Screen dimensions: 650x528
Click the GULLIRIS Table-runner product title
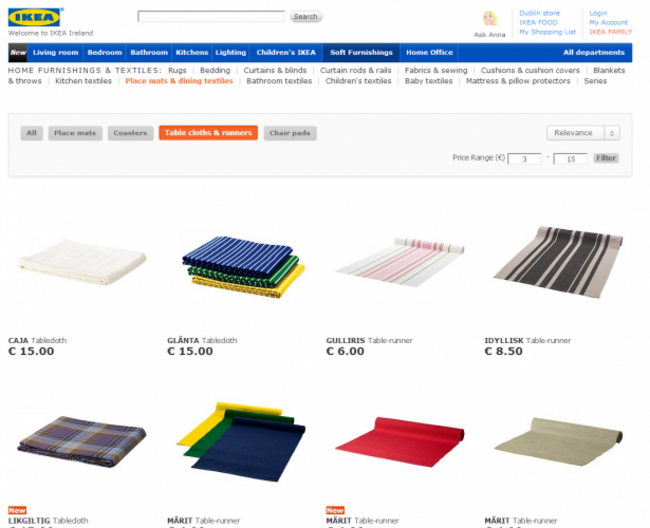(369, 341)
